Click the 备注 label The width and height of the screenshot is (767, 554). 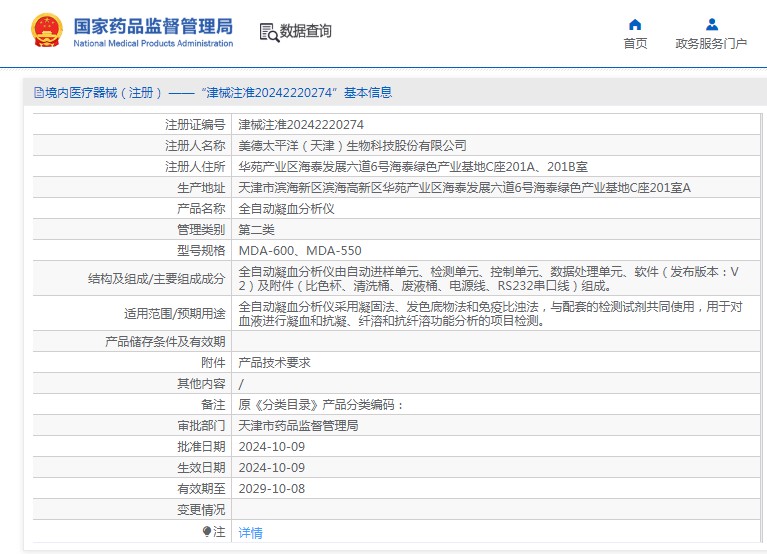coord(213,405)
